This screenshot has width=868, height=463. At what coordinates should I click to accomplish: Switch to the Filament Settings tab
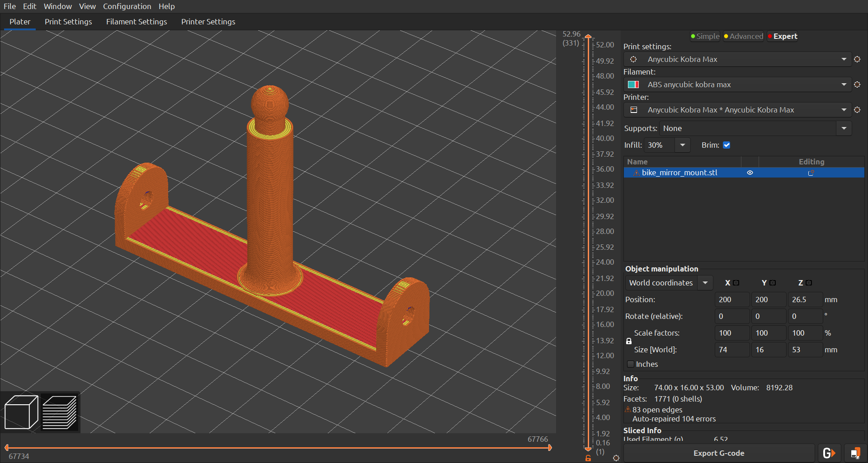coord(137,22)
